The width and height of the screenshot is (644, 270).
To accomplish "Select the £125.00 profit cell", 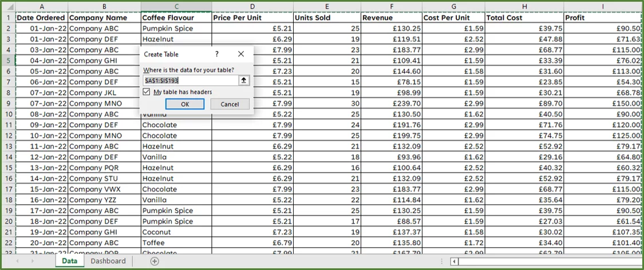I will coord(603,136).
